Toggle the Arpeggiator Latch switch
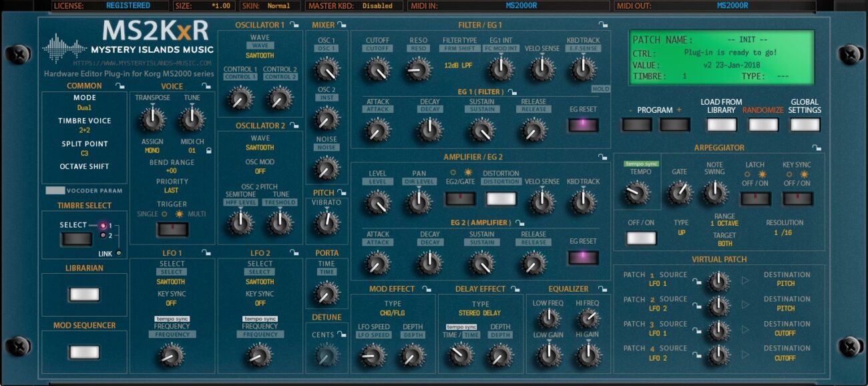 (755, 199)
